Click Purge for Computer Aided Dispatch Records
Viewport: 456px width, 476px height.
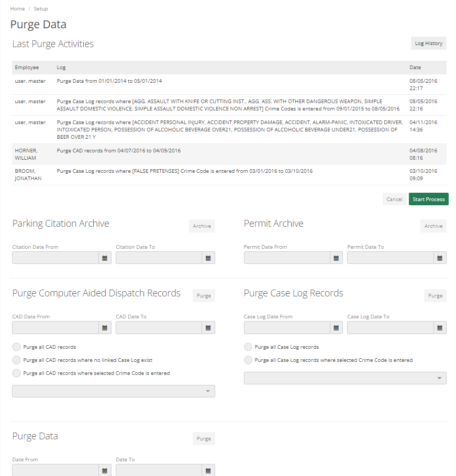[x=204, y=296]
